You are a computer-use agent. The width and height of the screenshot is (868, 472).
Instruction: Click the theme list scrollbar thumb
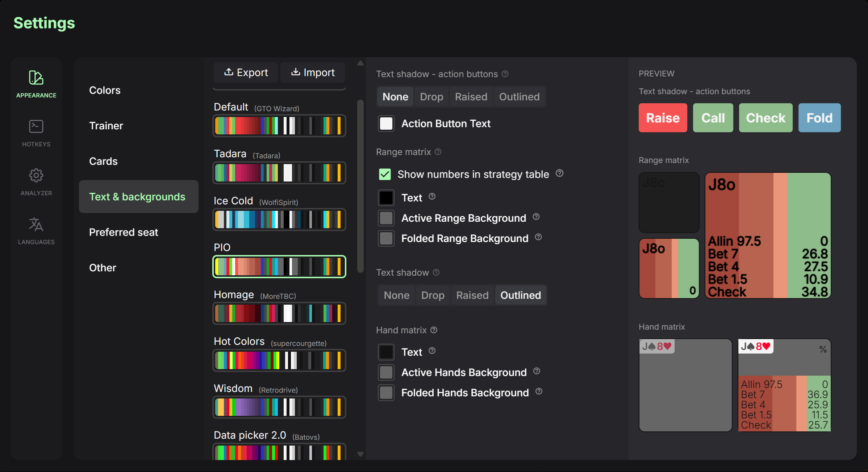coord(360,186)
